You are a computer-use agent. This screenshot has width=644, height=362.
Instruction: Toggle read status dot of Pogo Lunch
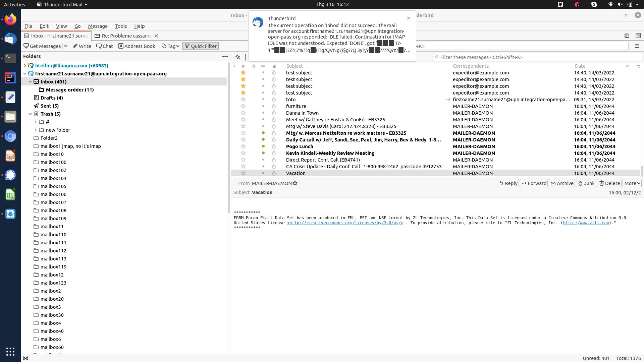click(263, 146)
